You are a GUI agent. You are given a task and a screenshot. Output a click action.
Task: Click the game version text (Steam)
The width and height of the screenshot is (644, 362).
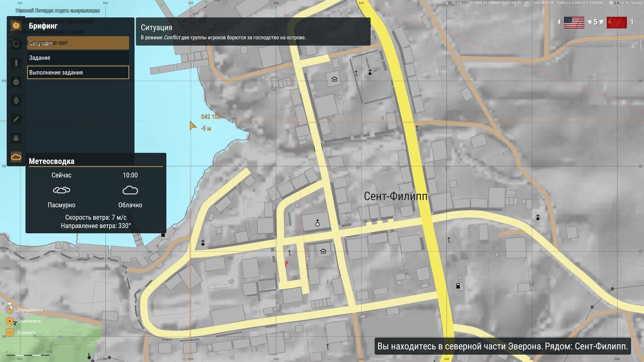pyautogui.click(x=629, y=3)
